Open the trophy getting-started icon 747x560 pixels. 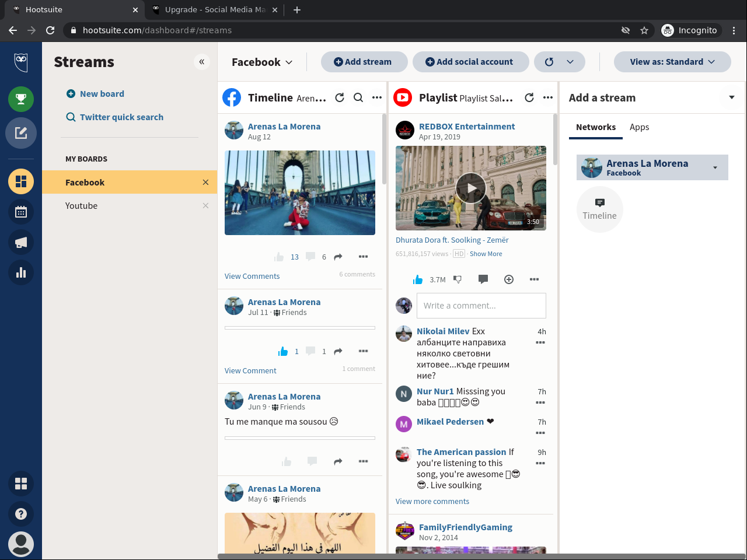click(21, 99)
